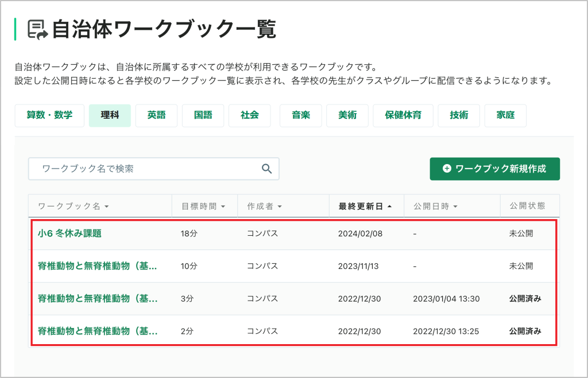Open the 社会 tab
The image size is (588, 378).
point(250,115)
